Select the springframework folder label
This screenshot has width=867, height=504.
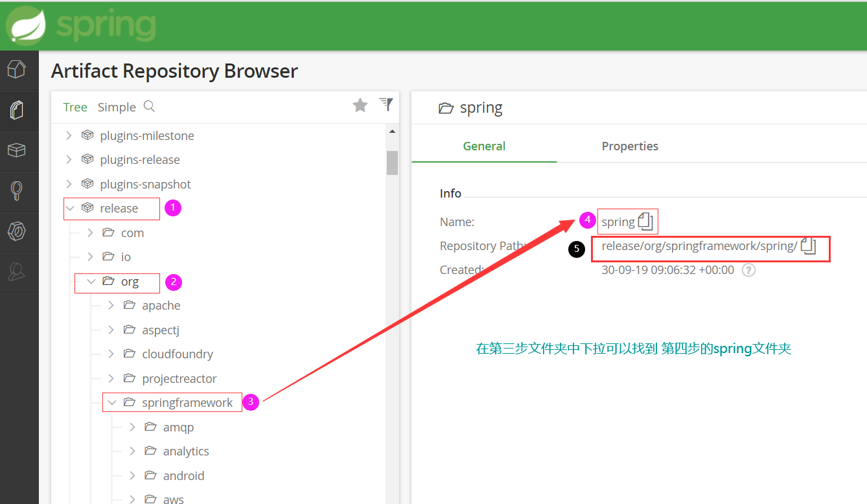coord(187,402)
